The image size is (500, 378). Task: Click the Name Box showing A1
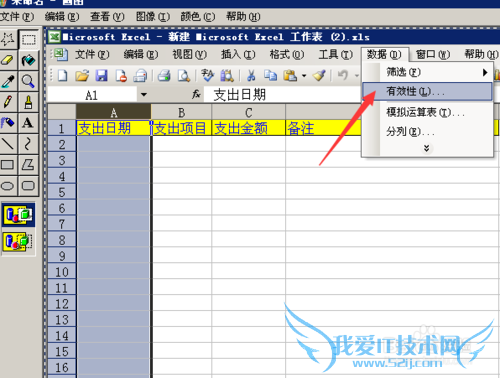pyautogui.click(x=92, y=95)
